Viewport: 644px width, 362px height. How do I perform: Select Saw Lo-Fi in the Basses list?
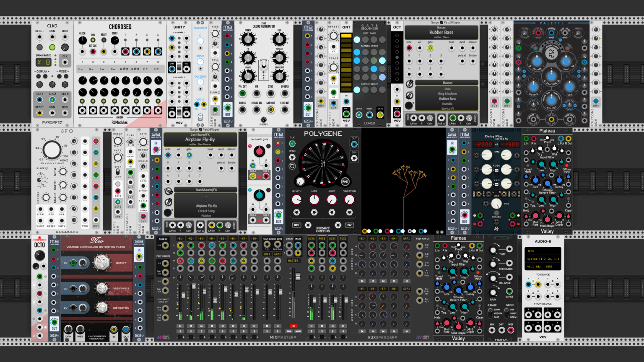447,109
